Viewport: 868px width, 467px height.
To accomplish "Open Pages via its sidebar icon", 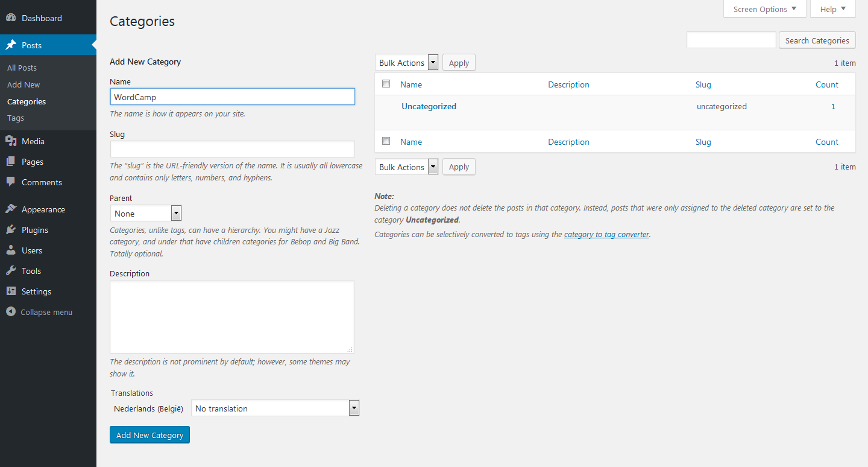I will pos(11,162).
